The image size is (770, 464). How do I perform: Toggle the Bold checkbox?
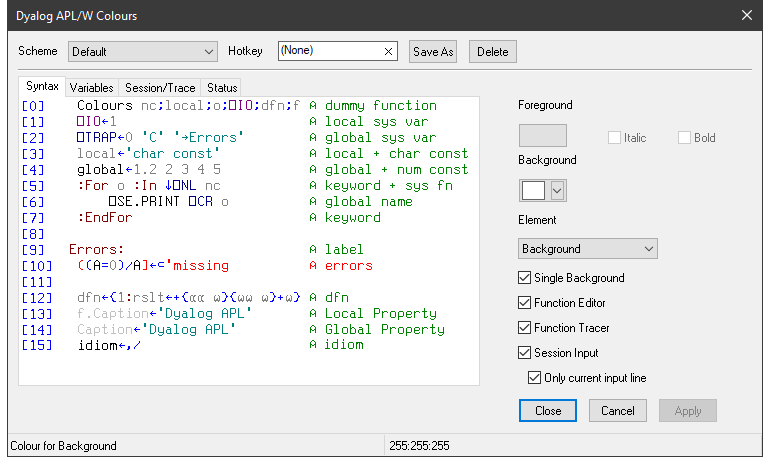[x=685, y=138]
